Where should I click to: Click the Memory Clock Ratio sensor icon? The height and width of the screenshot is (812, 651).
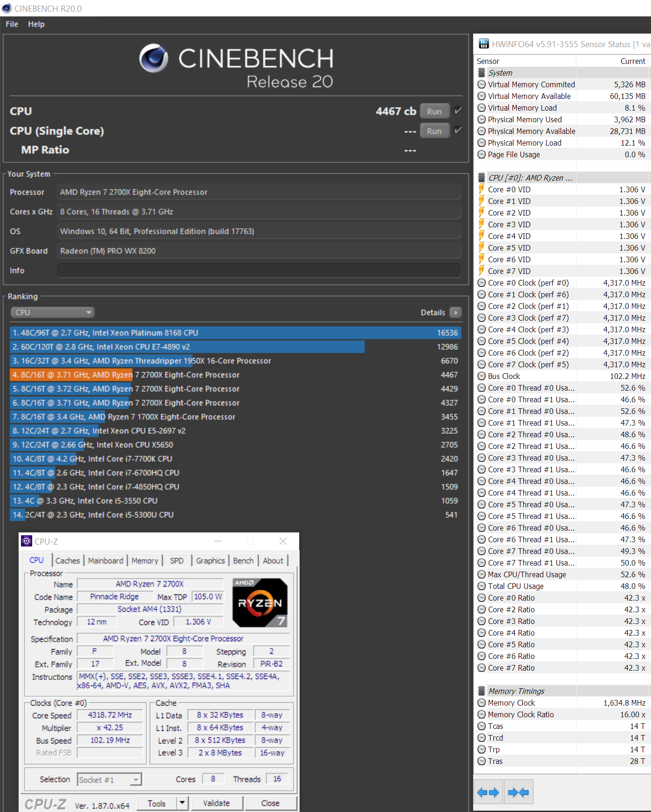[482, 714]
